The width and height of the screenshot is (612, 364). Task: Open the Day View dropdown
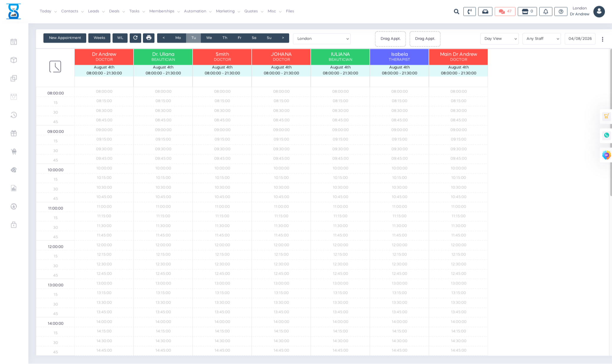[499, 39]
